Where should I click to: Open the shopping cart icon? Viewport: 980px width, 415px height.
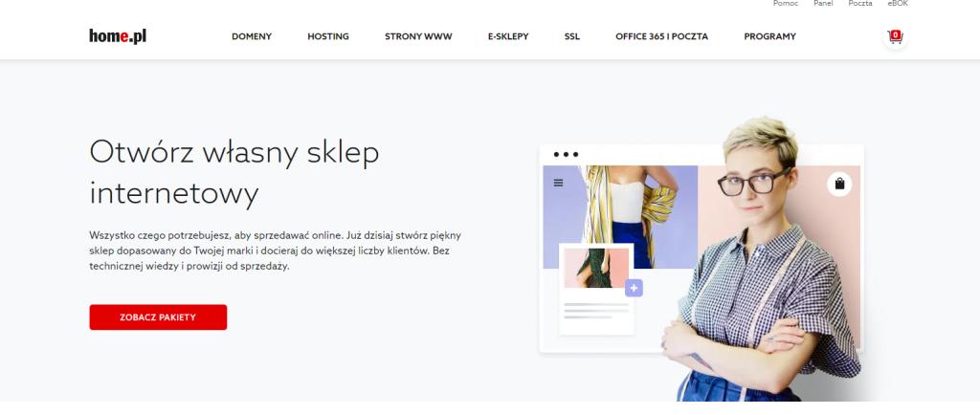[895, 36]
